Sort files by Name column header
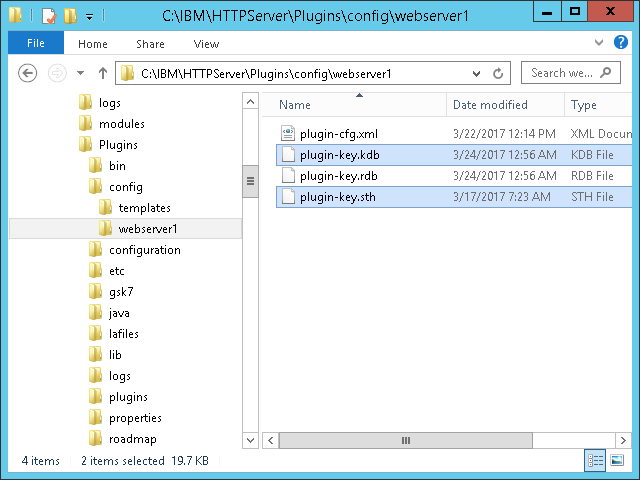This screenshot has width=640, height=480. coord(295,105)
